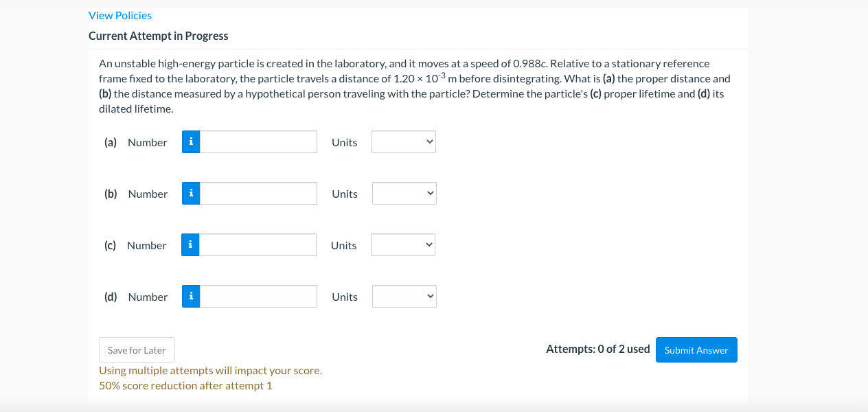Open the Units dropdown for part (b)
The height and width of the screenshot is (412, 868).
pyautogui.click(x=404, y=193)
